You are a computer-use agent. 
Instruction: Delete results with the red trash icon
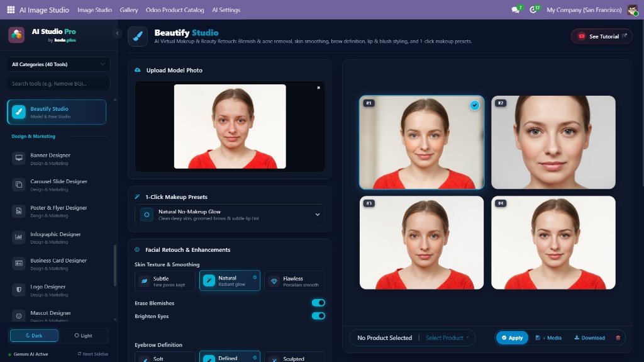(618, 337)
